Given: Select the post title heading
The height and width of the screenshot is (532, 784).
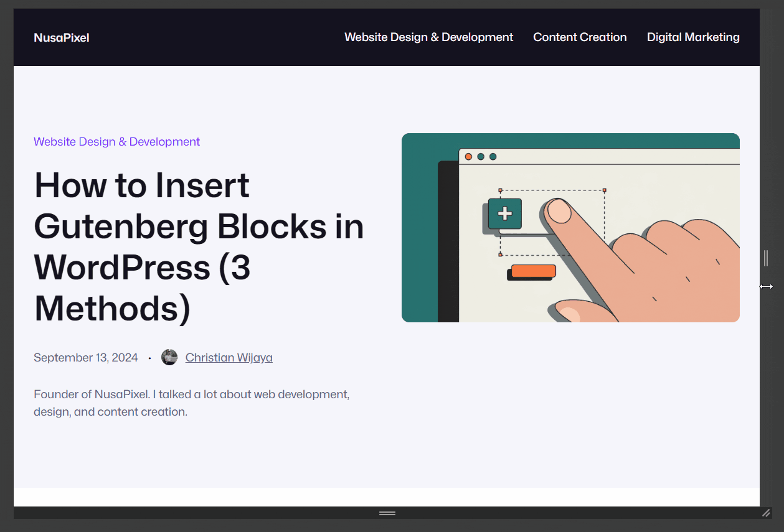Looking at the screenshot, I should pyautogui.click(x=199, y=246).
